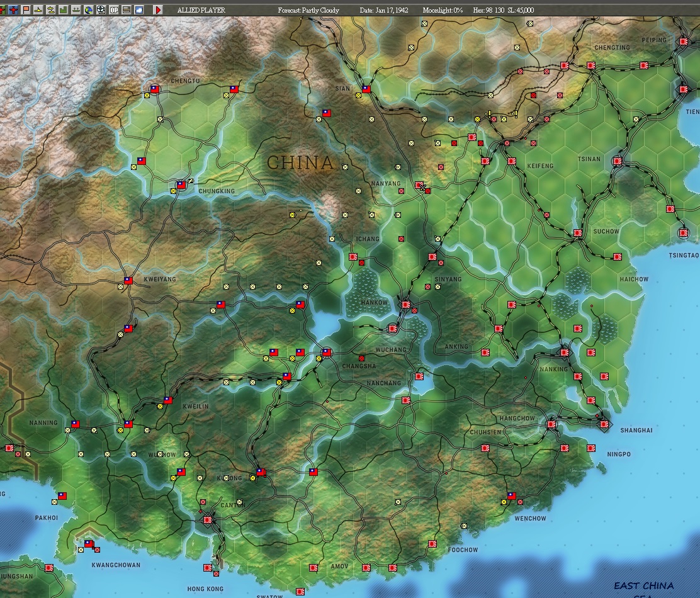This screenshot has height=598, width=700.
Task: Select the Chinese unit at Chengtu
Action: coord(154,89)
